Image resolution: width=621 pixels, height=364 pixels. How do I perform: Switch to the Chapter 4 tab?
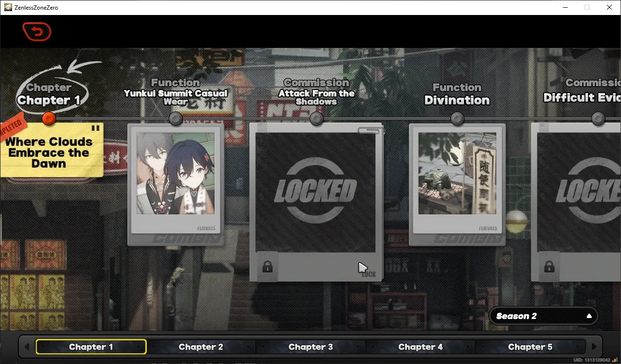420,347
